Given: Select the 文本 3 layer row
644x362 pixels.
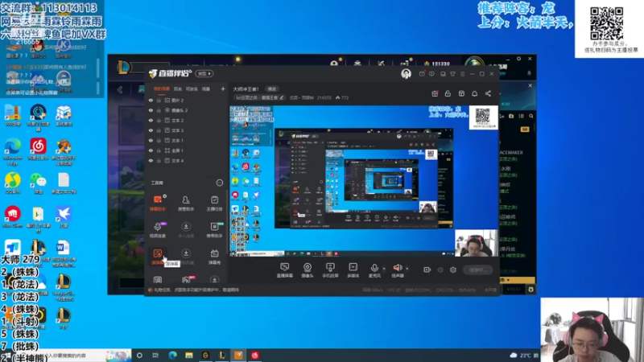Looking at the screenshot, I should coord(187,130).
